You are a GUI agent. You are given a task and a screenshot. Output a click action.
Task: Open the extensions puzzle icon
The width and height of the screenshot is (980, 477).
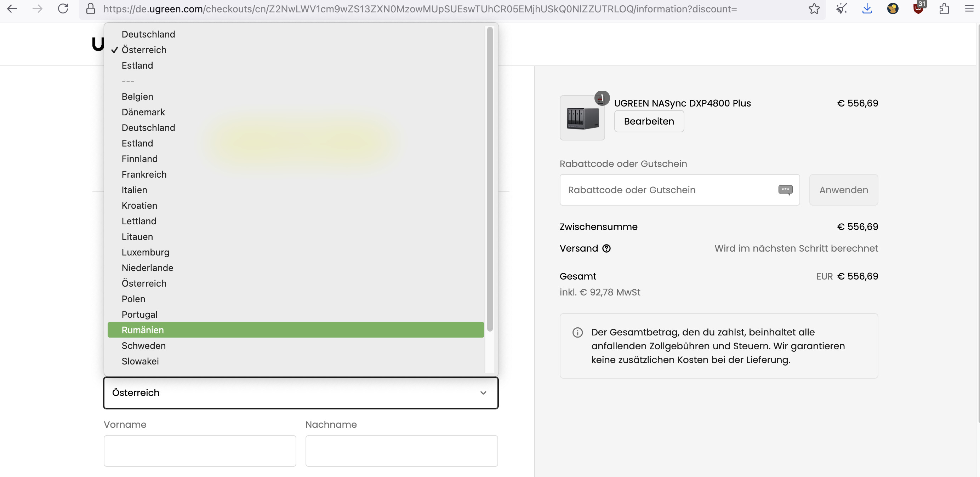944,9
